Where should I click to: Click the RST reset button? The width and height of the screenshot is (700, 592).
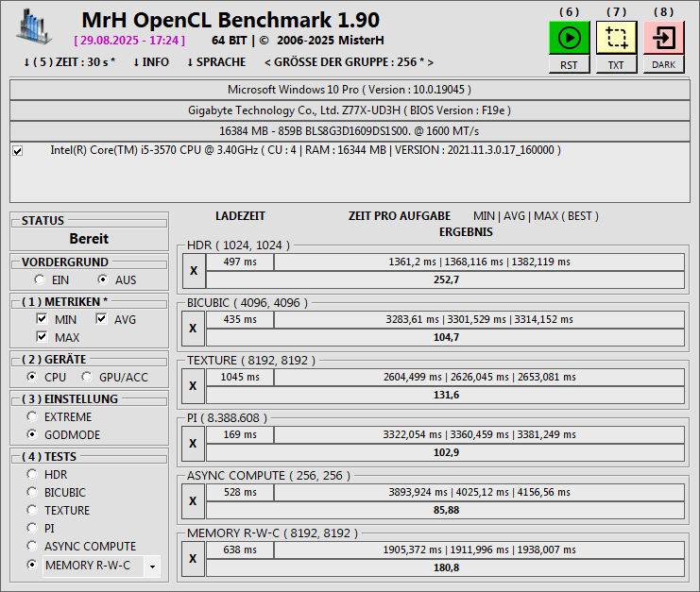[x=570, y=65]
